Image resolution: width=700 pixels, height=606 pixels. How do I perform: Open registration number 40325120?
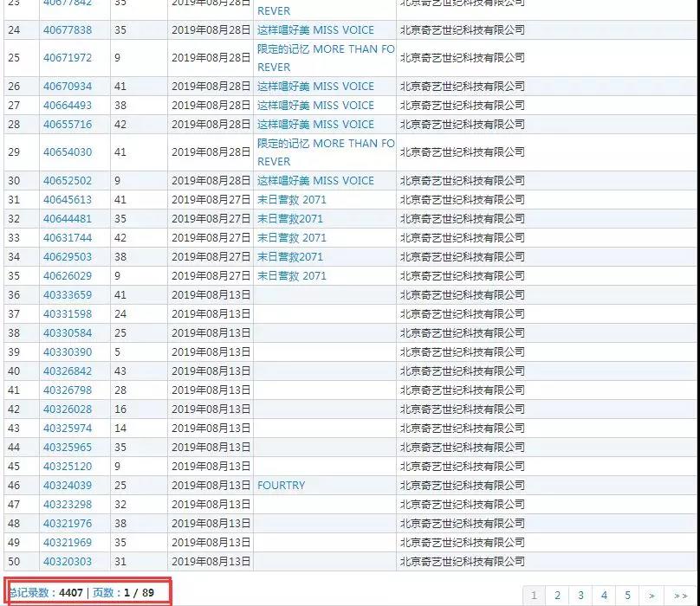click(x=68, y=467)
